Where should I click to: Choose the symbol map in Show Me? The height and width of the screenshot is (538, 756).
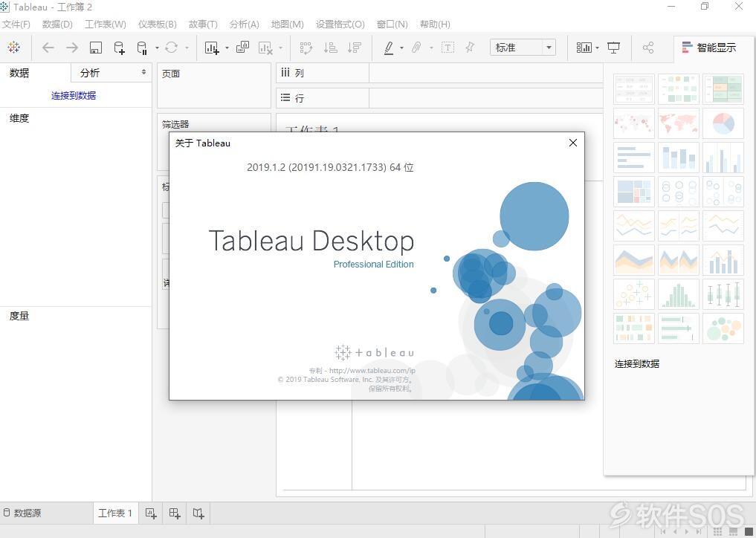(x=634, y=123)
